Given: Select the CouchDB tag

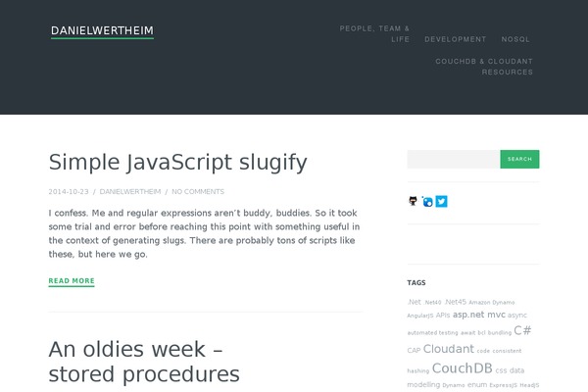Looking at the screenshot, I should coord(462,368).
